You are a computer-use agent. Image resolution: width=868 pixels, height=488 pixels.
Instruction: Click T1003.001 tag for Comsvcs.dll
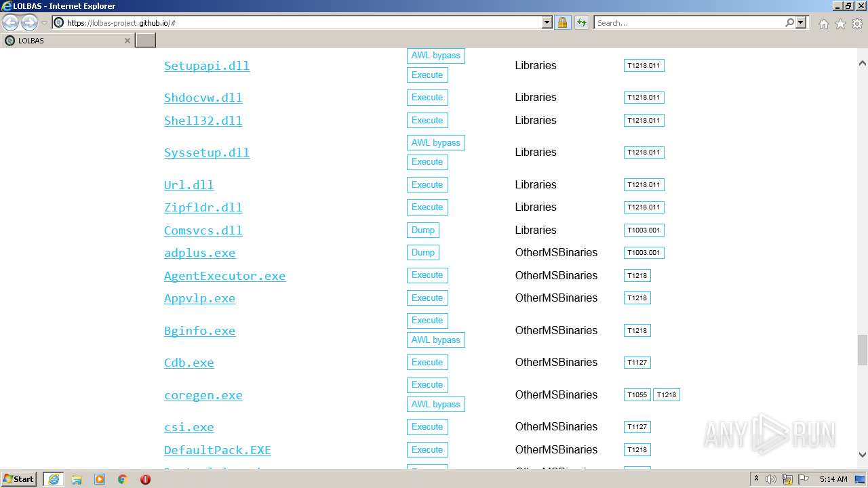[644, 230]
